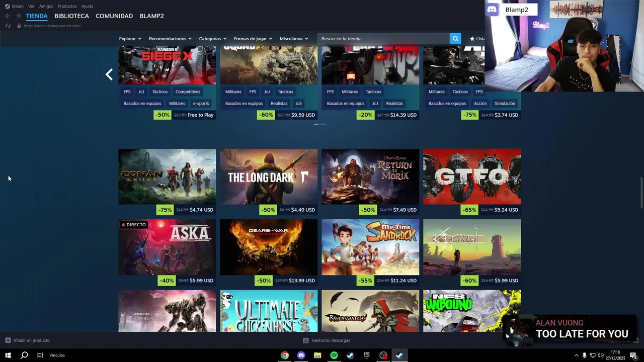
Task: Click the store page vertical scrollbar thumb
Action: 641,192
